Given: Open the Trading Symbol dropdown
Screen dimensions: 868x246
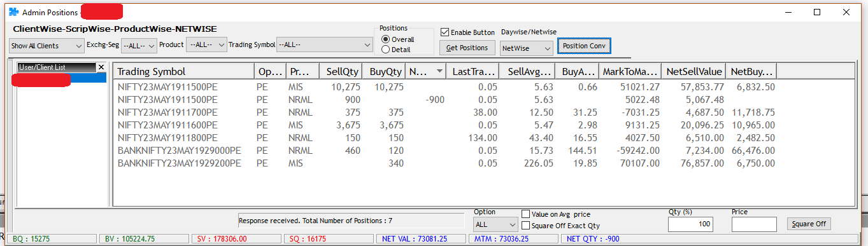Looking at the screenshot, I should (x=325, y=45).
